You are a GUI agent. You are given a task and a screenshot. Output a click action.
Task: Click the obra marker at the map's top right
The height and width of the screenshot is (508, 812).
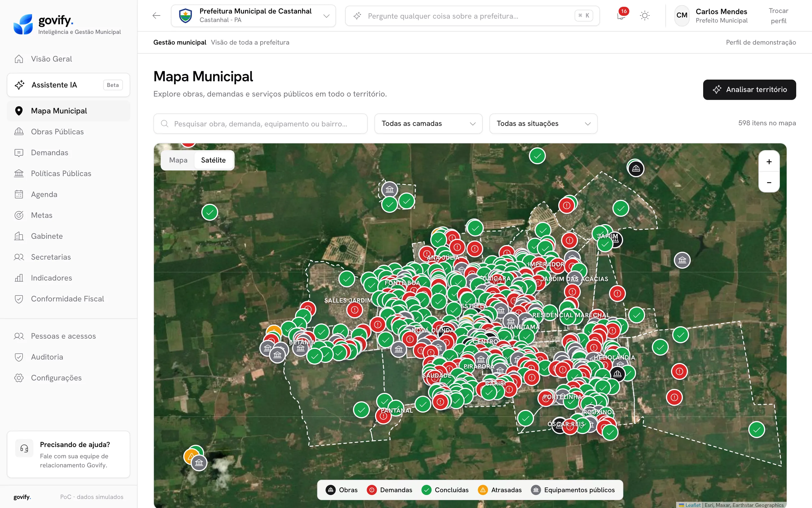(x=636, y=168)
